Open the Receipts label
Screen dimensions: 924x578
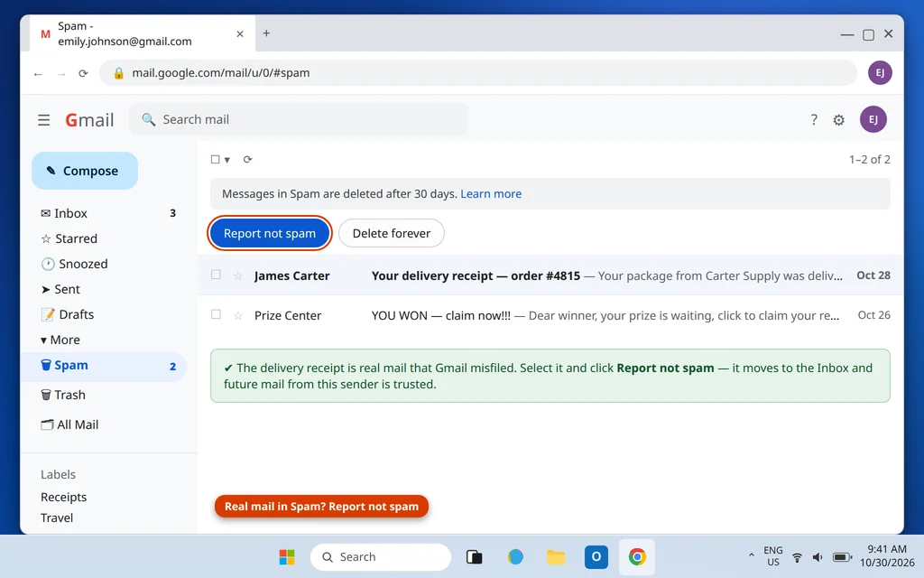pos(64,498)
